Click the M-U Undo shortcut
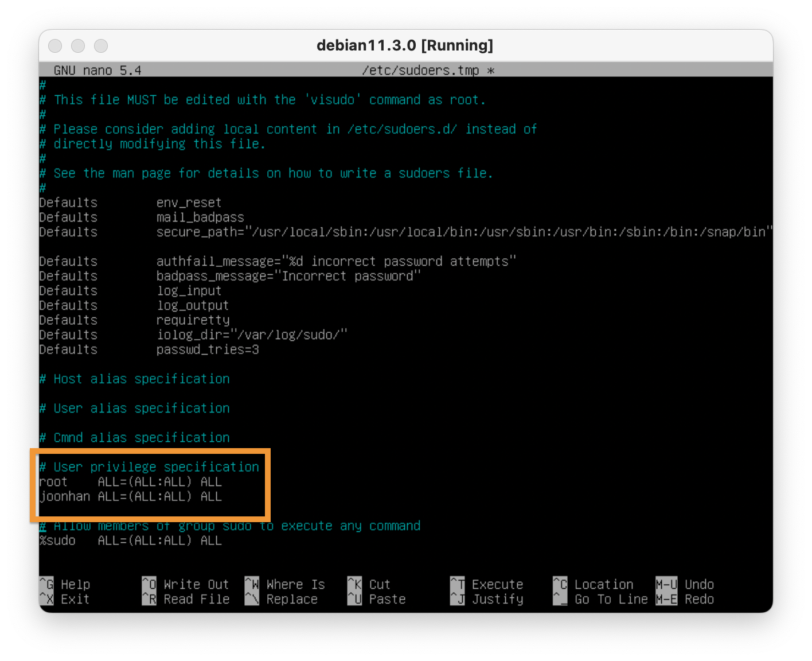Viewport: 812px width, 661px height. point(685,584)
